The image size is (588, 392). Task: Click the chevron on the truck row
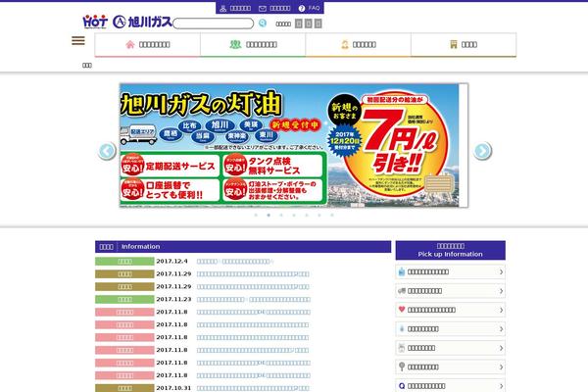[502, 291]
